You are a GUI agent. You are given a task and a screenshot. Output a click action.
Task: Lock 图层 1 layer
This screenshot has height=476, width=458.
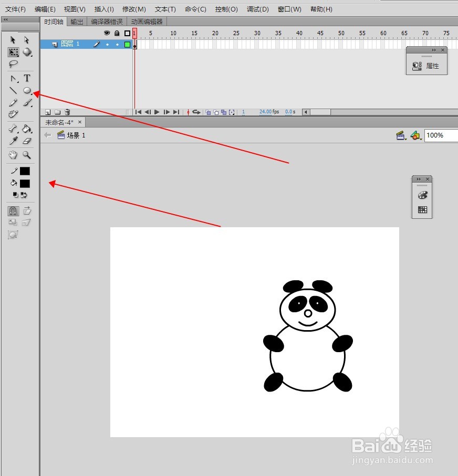[x=117, y=44]
